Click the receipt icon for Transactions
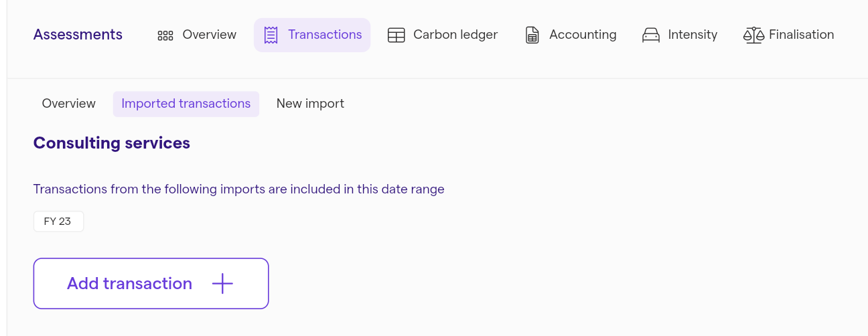This screenshot has height=336, width=868. coord(271,35)
